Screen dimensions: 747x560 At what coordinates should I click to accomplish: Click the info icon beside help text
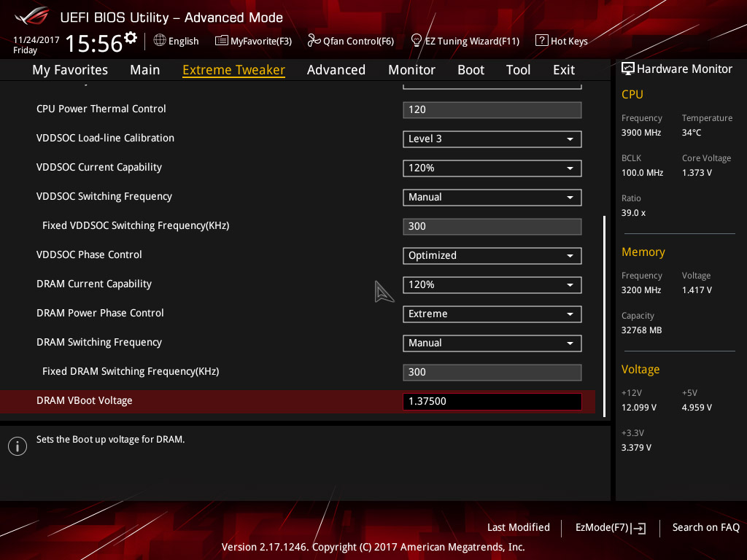[x=18, y=446]
